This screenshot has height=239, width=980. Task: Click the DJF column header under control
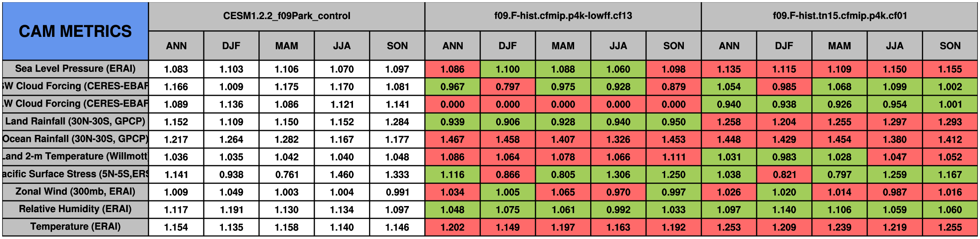click(231, 46)
